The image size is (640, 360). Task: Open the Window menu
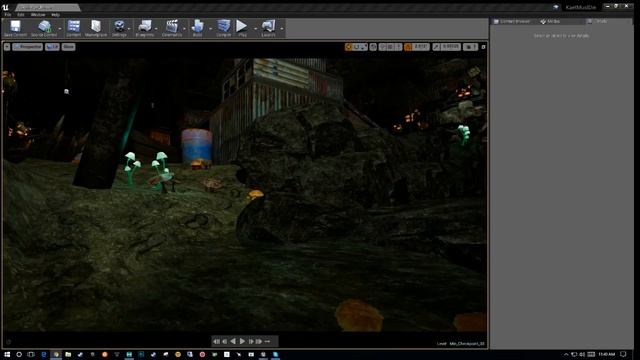[38, 15]
